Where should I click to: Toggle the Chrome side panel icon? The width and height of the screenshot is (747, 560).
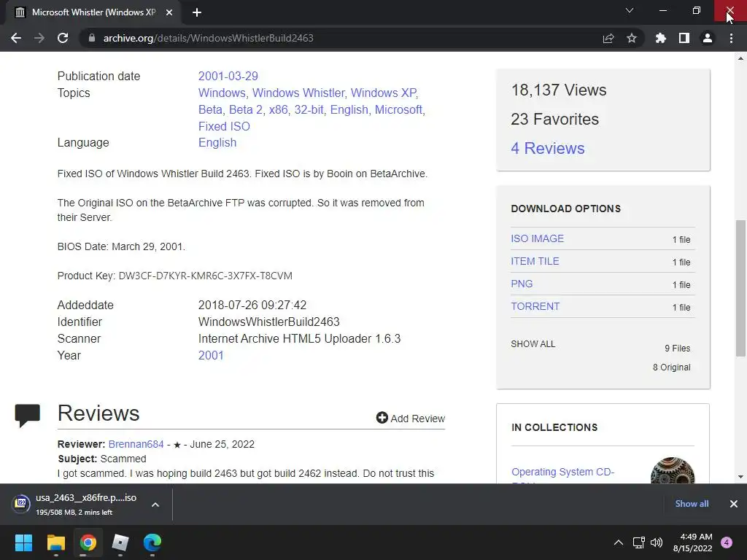[x=684, y=38]
